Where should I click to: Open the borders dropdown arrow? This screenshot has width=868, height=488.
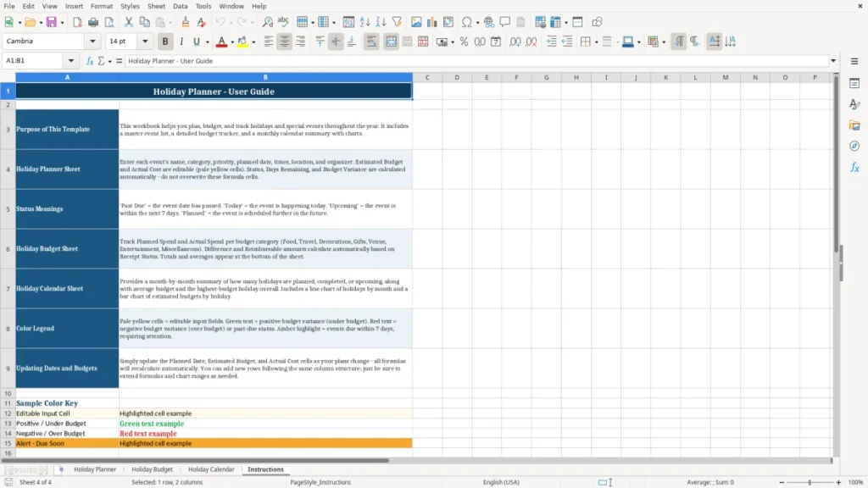pos(596,42)
